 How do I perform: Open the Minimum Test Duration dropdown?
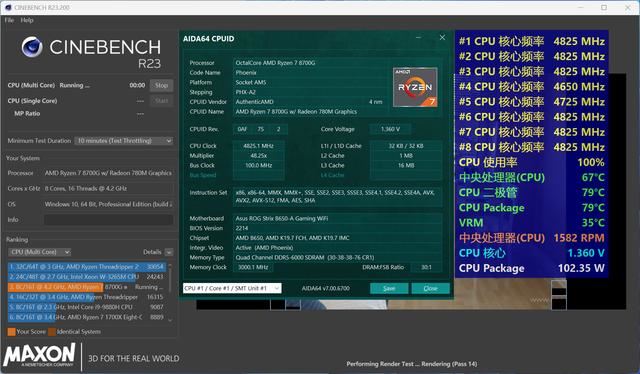point(124,141)
